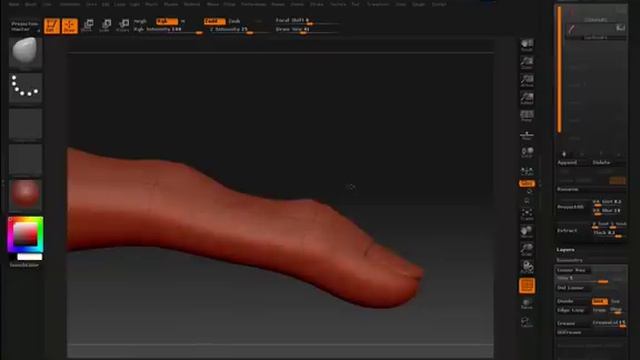Open the Alpha menu
Screen dimensions: 640x360
click(14, 4)
